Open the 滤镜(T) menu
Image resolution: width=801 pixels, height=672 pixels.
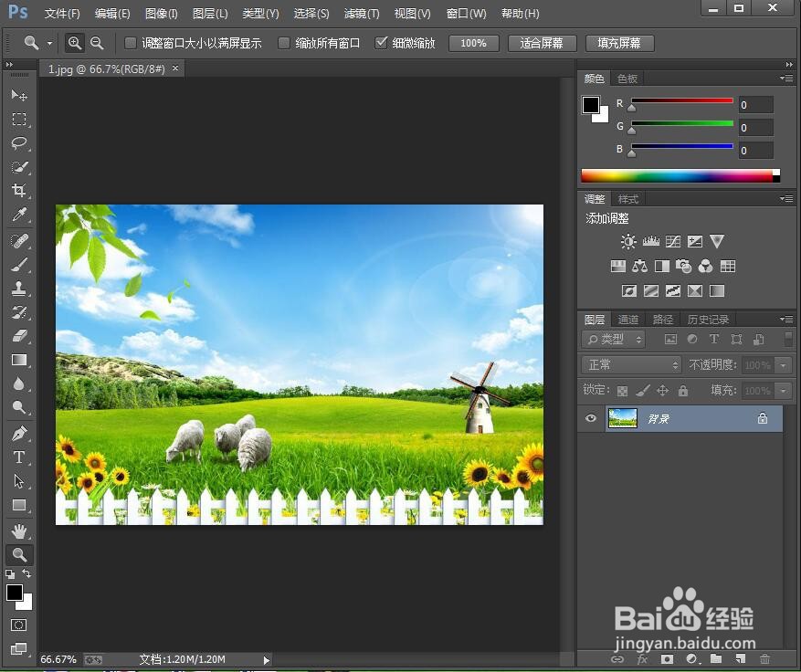pyautogui.click(x=362, y=14)
